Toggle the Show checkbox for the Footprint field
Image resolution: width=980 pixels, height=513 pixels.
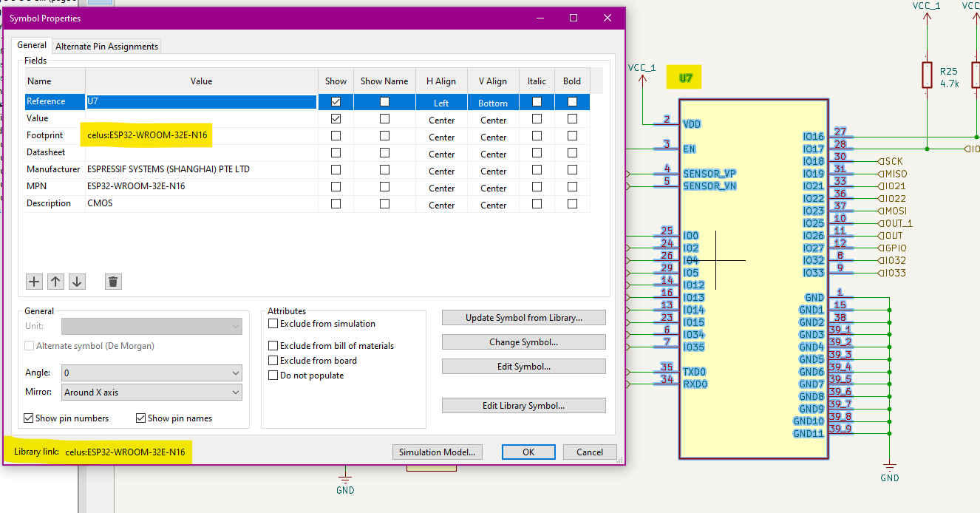click(336, 137)
